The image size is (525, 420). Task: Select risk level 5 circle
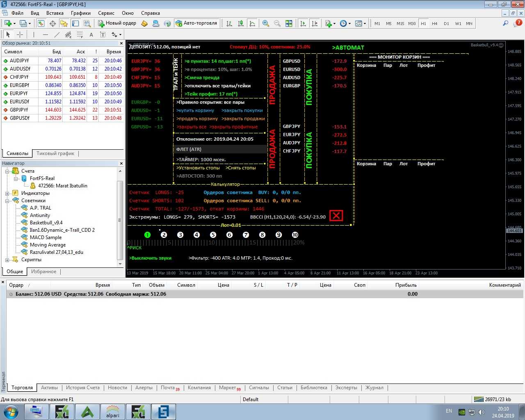(213, 235)
